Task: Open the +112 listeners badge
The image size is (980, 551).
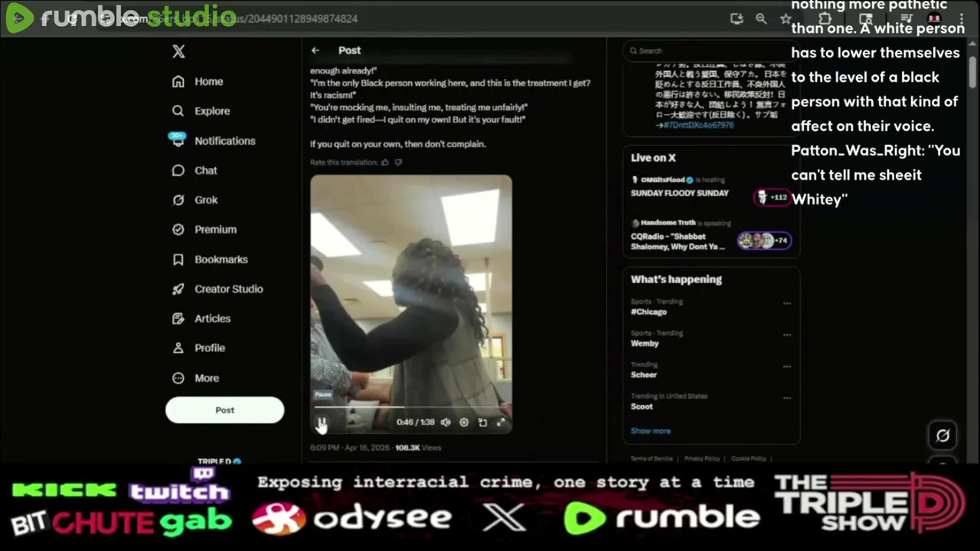Action: 772,197
